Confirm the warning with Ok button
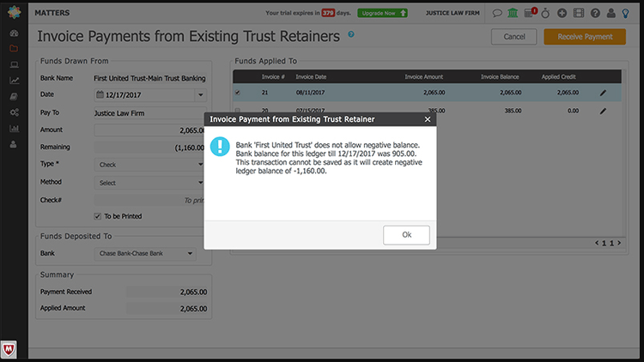The image size is (644, 362). (406, 235)
